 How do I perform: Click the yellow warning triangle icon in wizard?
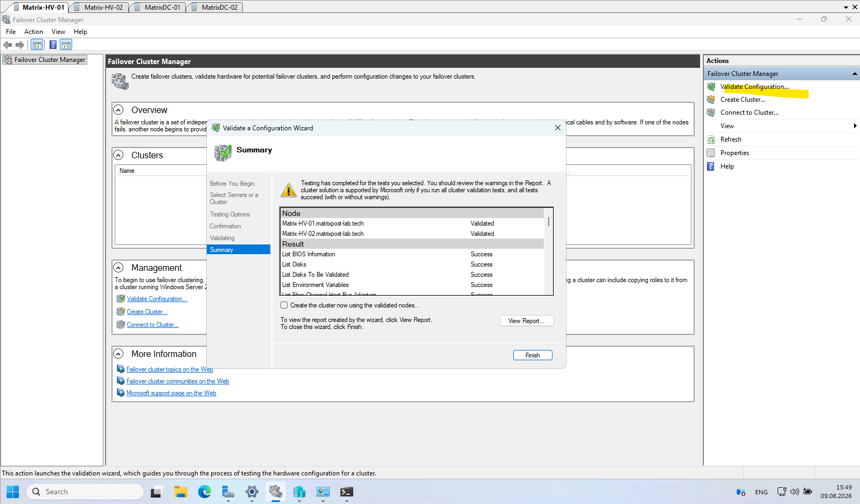tap(289, 190)
